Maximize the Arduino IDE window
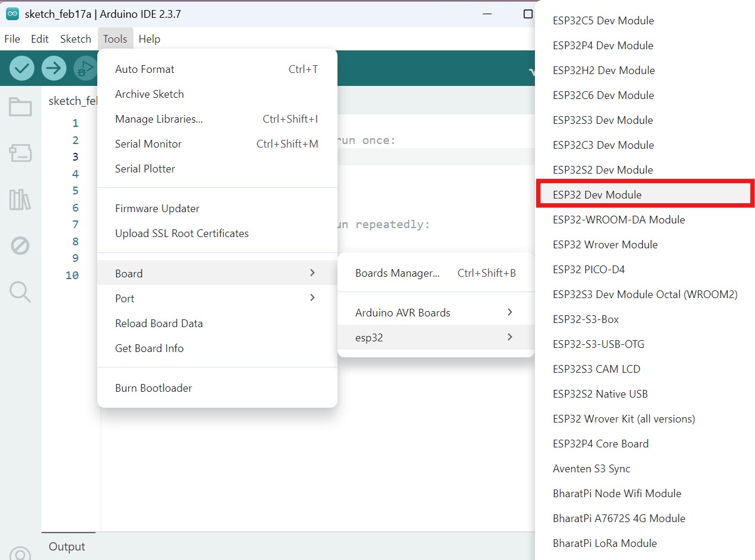 528,14
